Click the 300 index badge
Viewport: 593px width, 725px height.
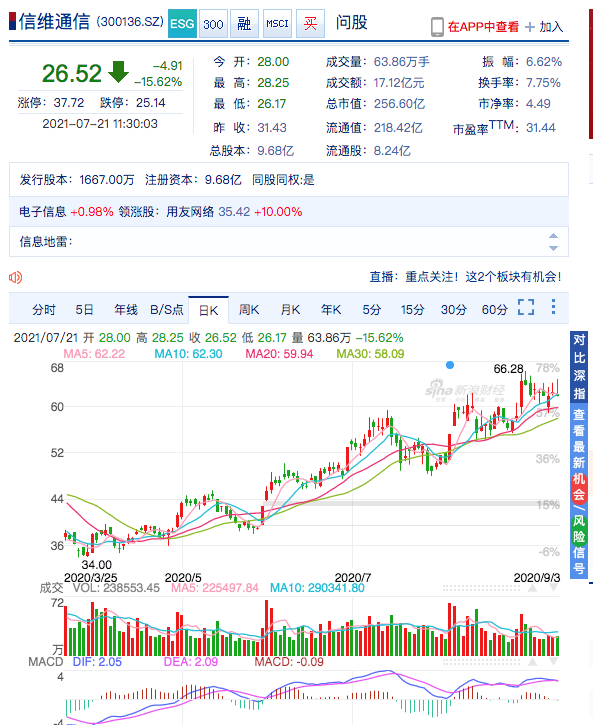tap(213, 23)
